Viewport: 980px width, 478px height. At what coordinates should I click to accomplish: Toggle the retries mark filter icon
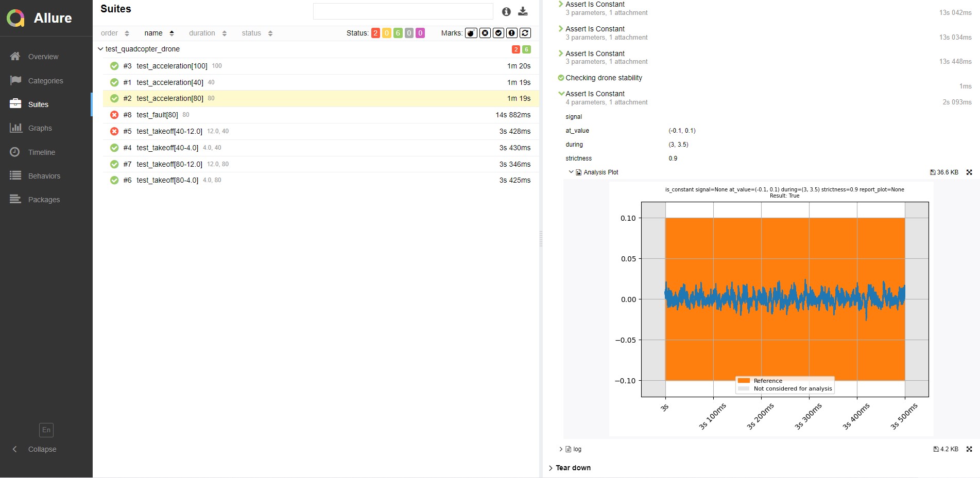point(525,33)
